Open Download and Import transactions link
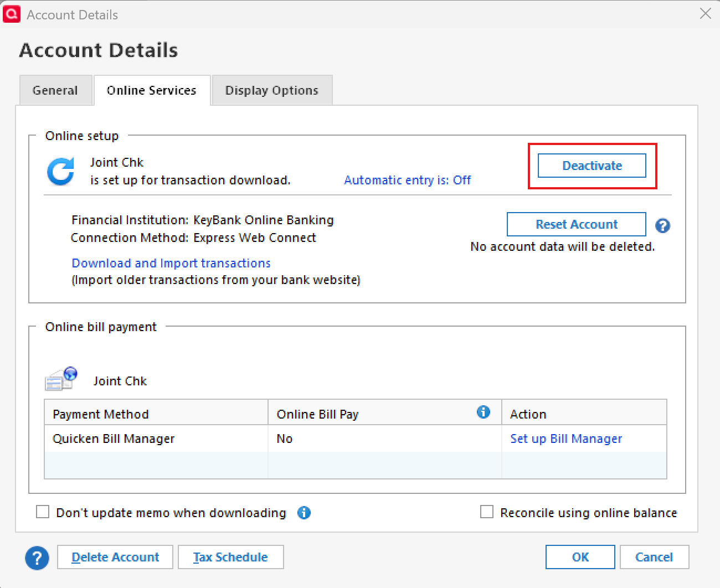Image resolution: width=720 pixels, height=588 pixels. click(x=171, y=263)
